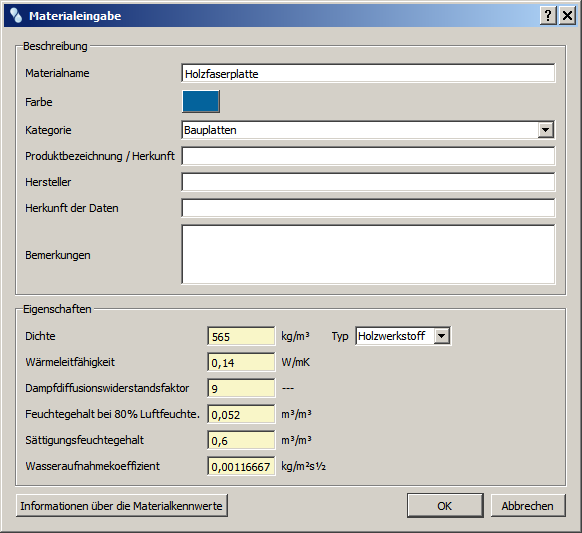Click the kg/m³ unit next to Dichte
The image size is (582, 533).
(x=295, y=336)
